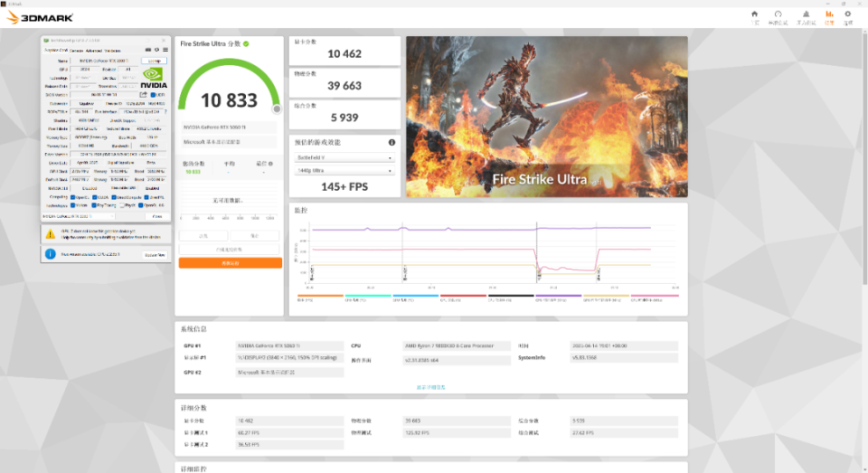Screen dimensions: 868x473
Task: Click the info icon beside estimated game performance
Action: pos(392,142)
